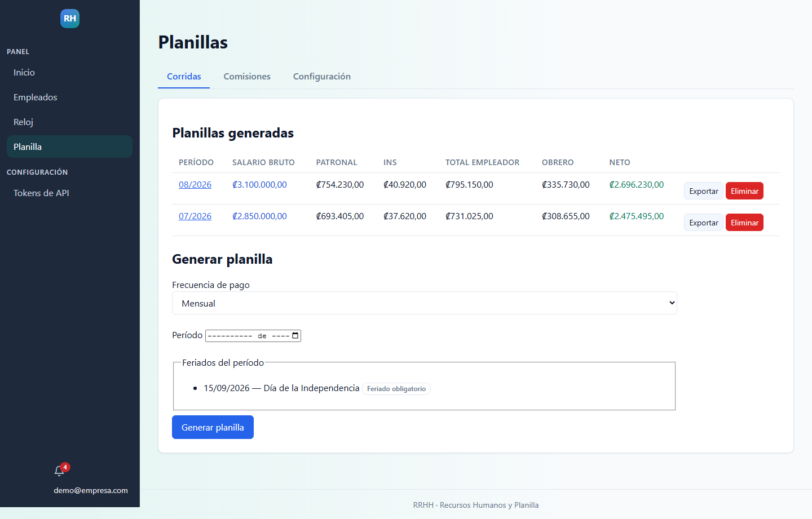
Task: Click salary link ₡2.850.000,00
Action: coord(259,216)
